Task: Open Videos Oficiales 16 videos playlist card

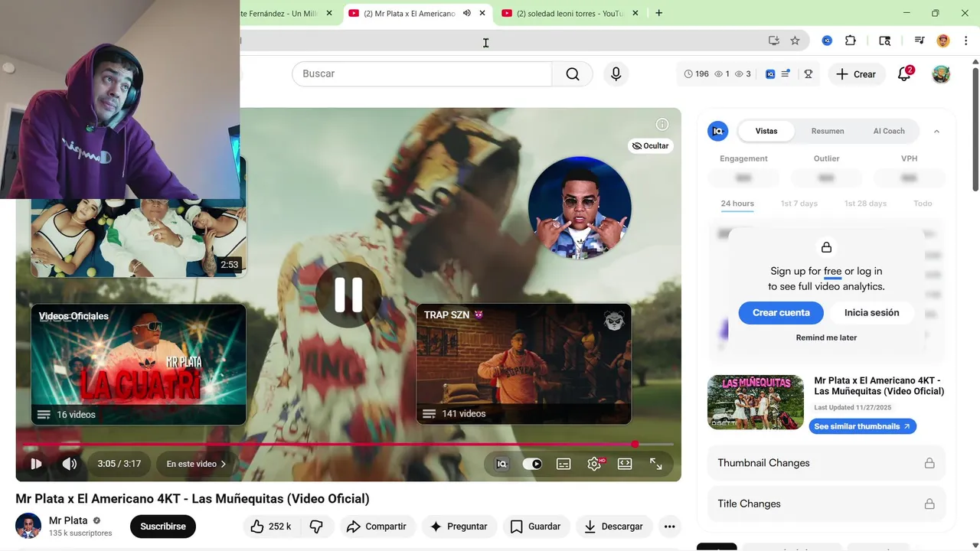Action: click(139, 364)
